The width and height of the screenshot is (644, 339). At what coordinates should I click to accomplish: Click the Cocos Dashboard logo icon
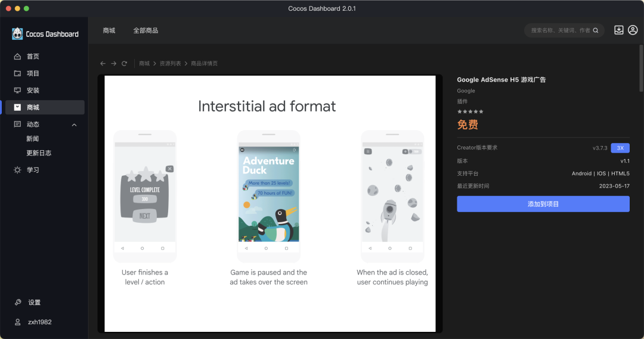click(17, 33)
